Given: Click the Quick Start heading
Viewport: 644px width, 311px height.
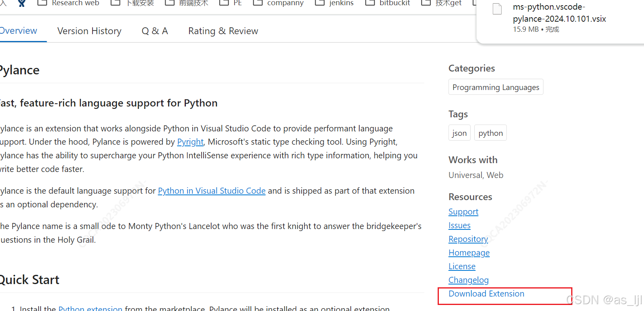Looking at the screenshot, I should 29,280.
